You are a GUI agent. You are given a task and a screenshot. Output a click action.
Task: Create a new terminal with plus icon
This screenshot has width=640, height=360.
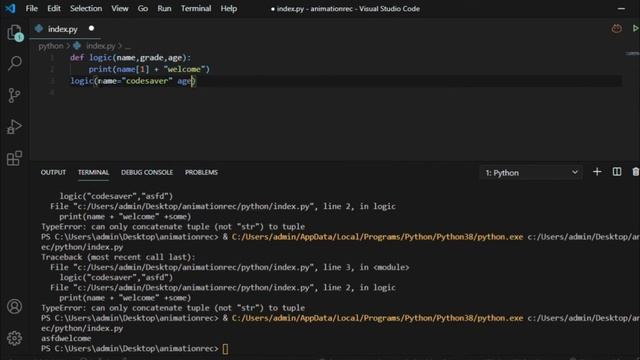point(597,172)
